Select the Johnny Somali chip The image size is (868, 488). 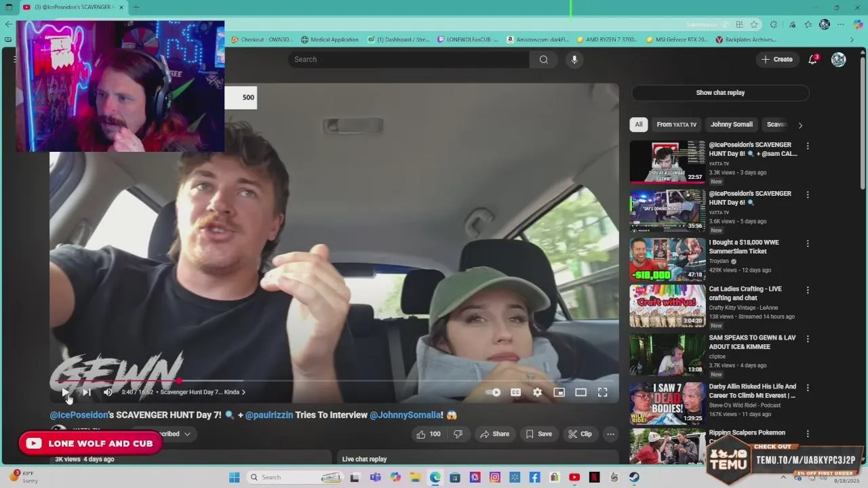(731, 125)
